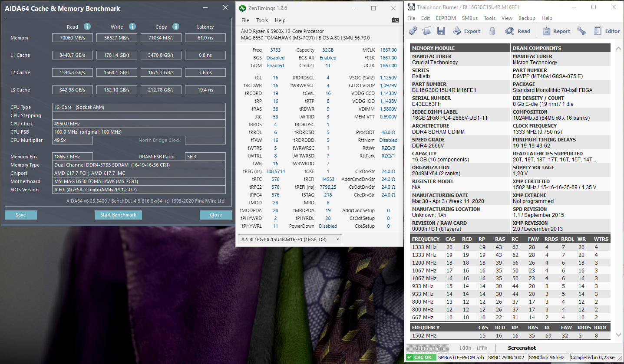Click the ZenTimings camera screenshot icon
Screen dimensions: 624x364
pyautogui.click(x=395, y=20)
